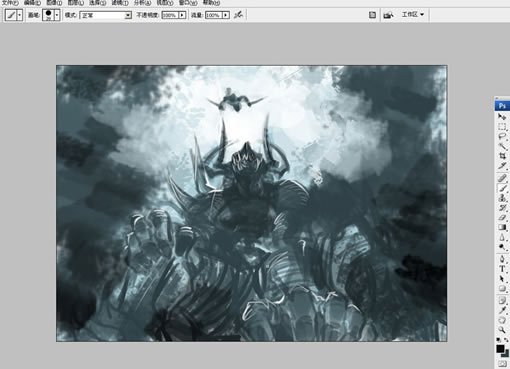Open the Image menu
This screenshot has height=369, width=510.
54,3
